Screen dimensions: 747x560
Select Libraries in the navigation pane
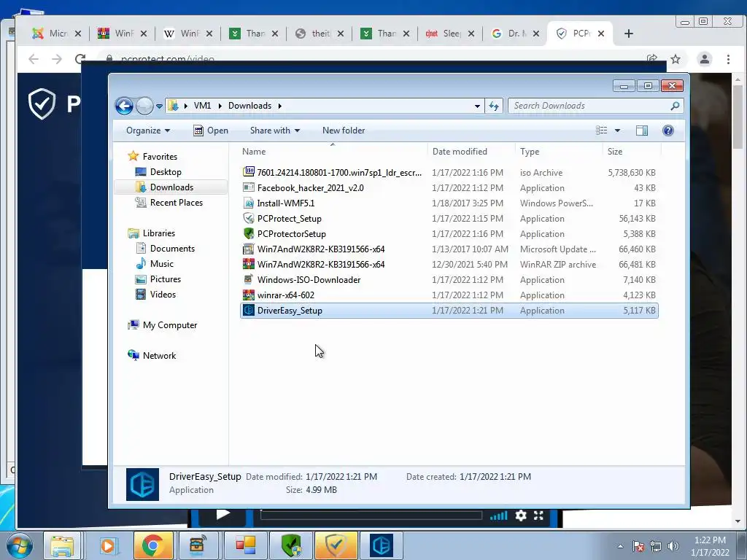tap(158, 233)
